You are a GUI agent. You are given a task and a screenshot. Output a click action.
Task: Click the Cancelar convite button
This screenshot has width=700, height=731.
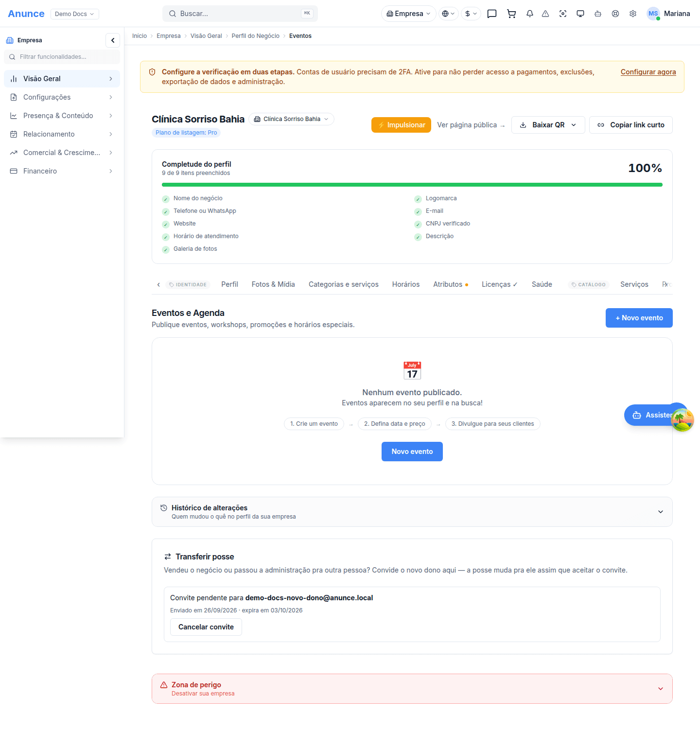[x=206, y=627]
